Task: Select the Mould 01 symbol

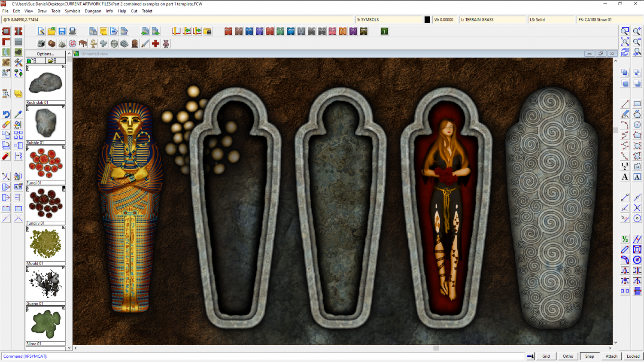Action: point(46,246)
